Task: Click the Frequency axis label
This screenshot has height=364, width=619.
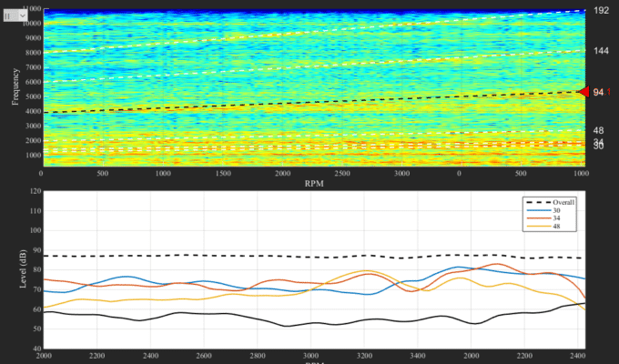Action: pos(15,85)
